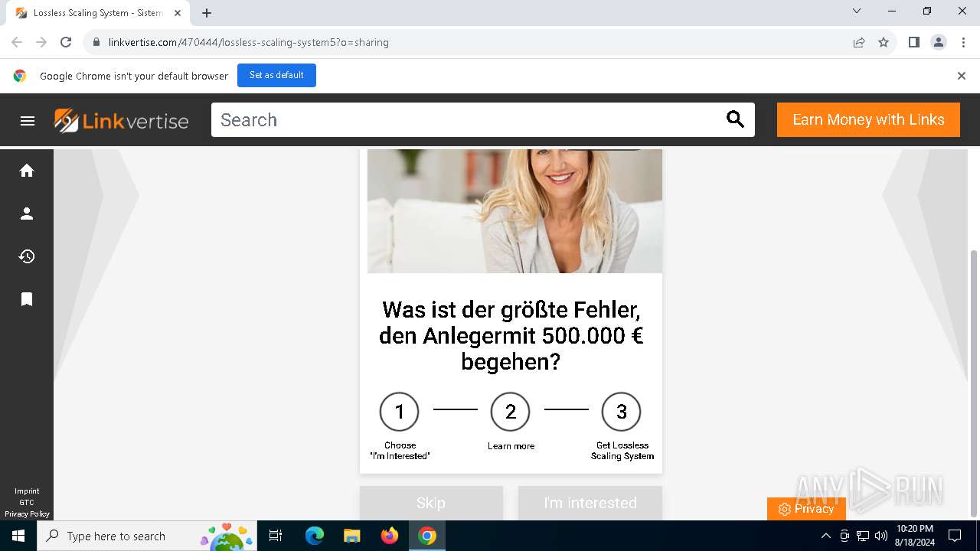The height and width of the screenshot is (551, 980).
Task: Open network settings tray icon
Action: (x=863, y=536)
